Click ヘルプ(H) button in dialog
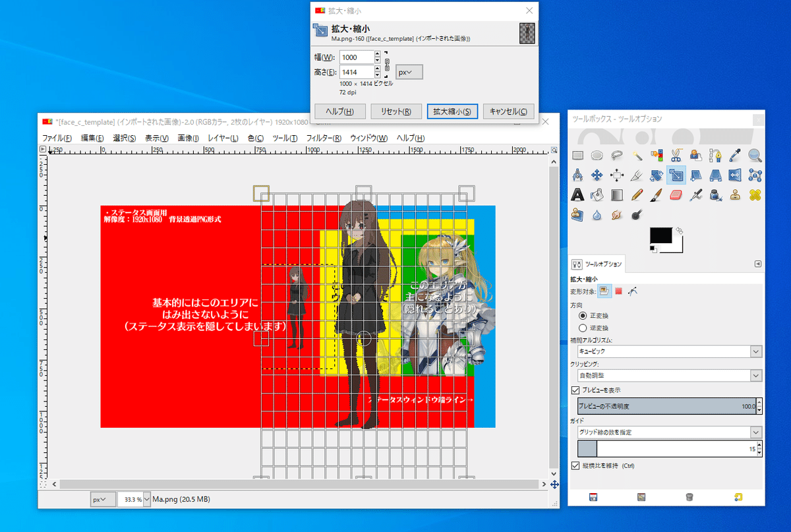The height and width of the screenshot is (532, 791). click(x=340, y=111)
